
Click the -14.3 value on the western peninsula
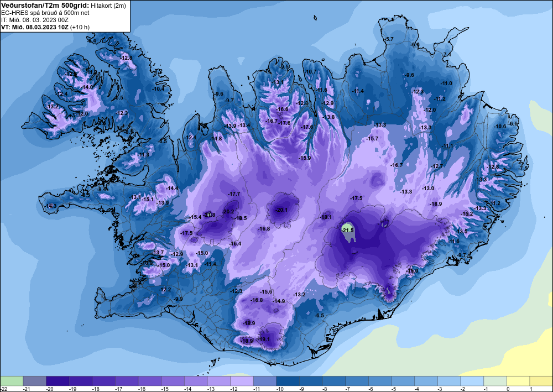[x=50, y=206]
